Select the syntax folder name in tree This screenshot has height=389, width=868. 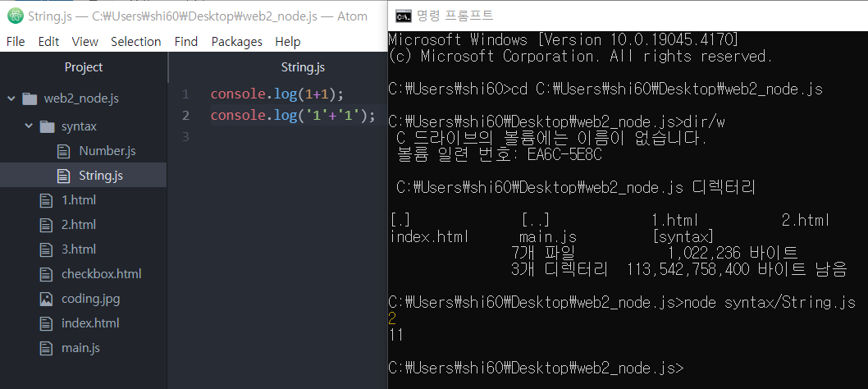(79, 126)
